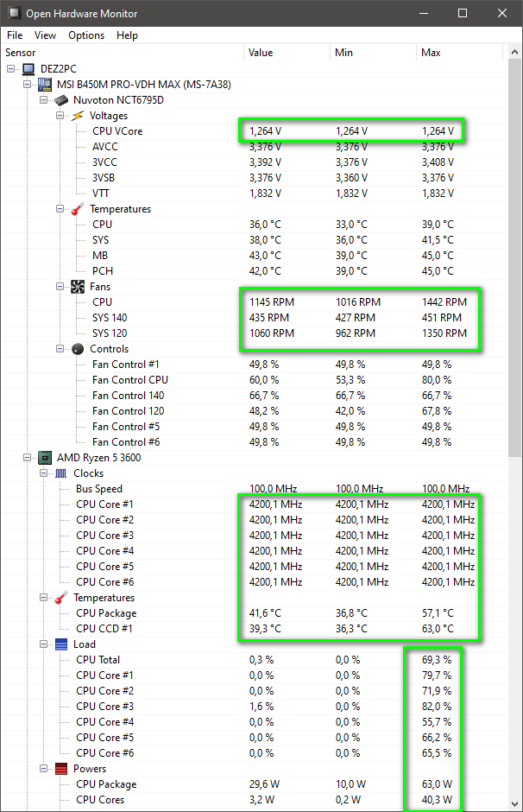Collapse the Fans group

click(x=60, y=287)
